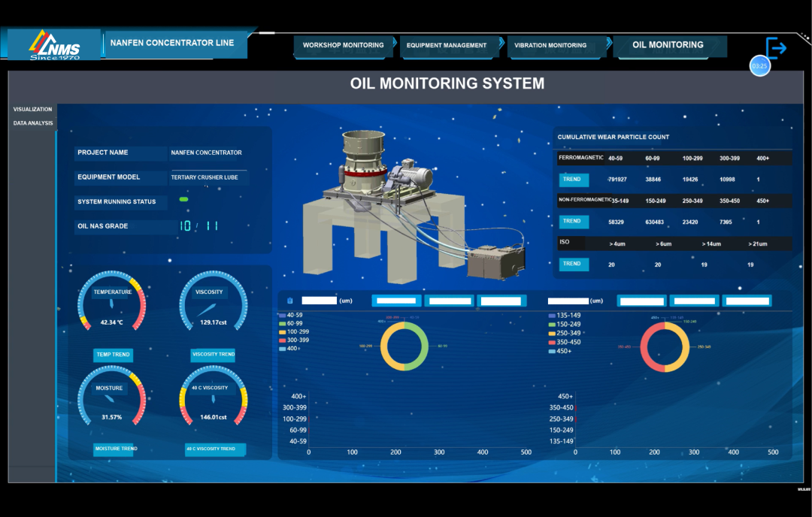Select Visualization in the sidebar

pyautogui.click(x=32, y=109)
